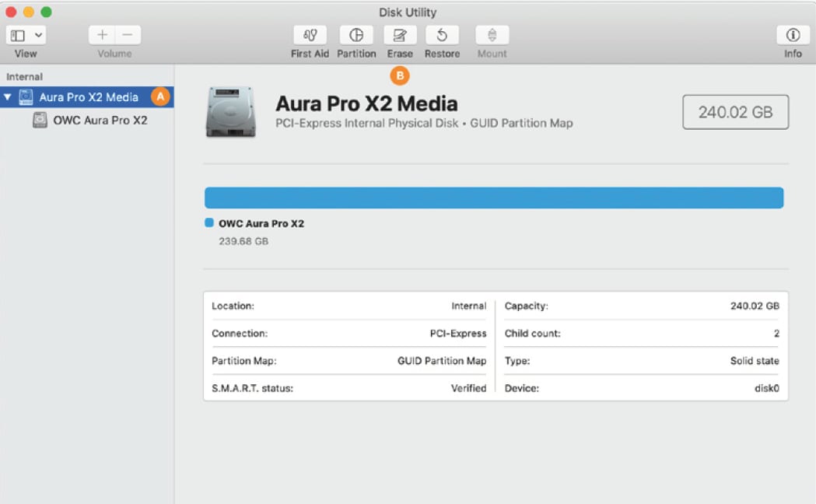Open the View sidebar dropdown

point(26,36)
